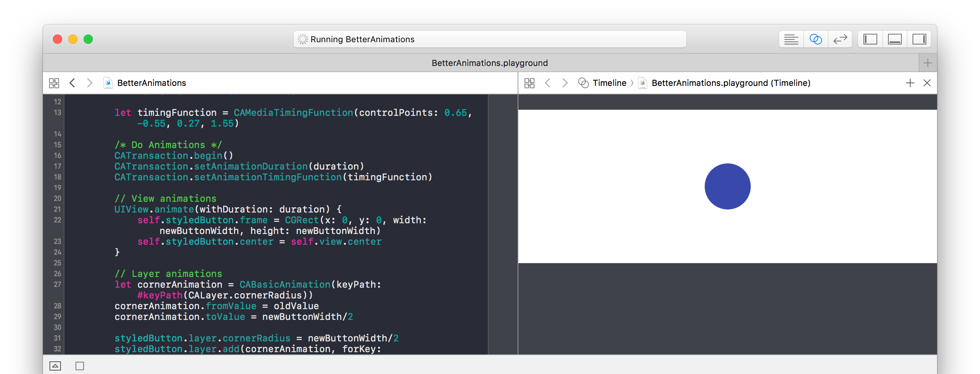Click the activity spinner icon
The height and width of the screenshot is (374, 980).
(x=303, y=39)
